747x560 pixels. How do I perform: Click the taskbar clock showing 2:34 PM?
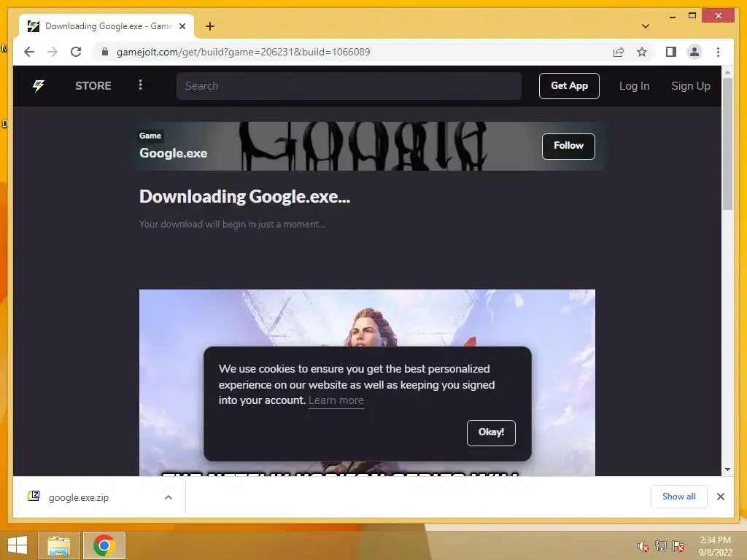point(715,546)
